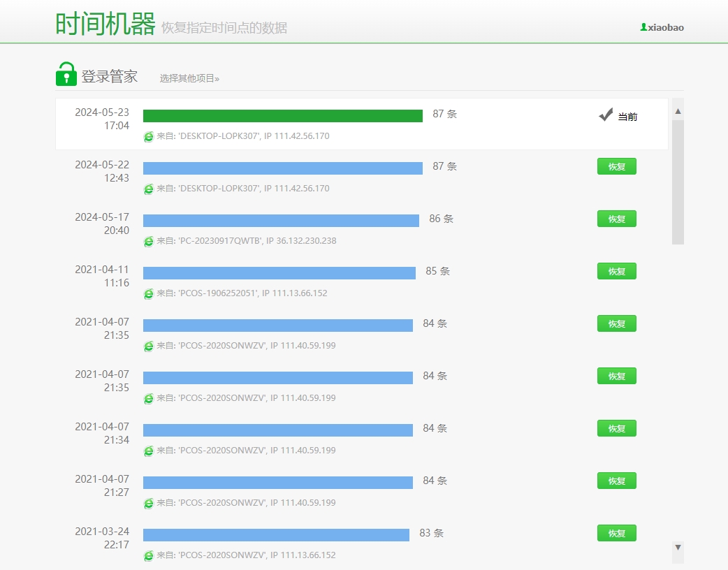The height and width of the screenshot is (570, 728).
Task: Click the green bar of the 2024-05-23 snapshot
Action: click(283, 115)
